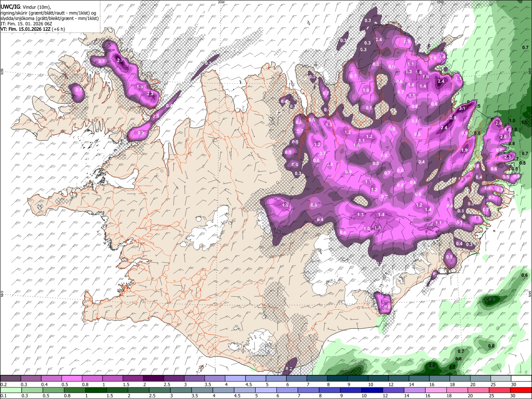This screenshot has height=399, width=532.
Task: Select the 2–2.5 darkest purple snow swatch
Action: point(153,379)
